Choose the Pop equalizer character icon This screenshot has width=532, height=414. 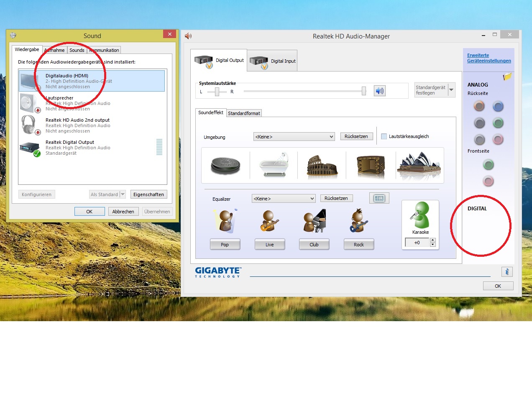[225, 221]
